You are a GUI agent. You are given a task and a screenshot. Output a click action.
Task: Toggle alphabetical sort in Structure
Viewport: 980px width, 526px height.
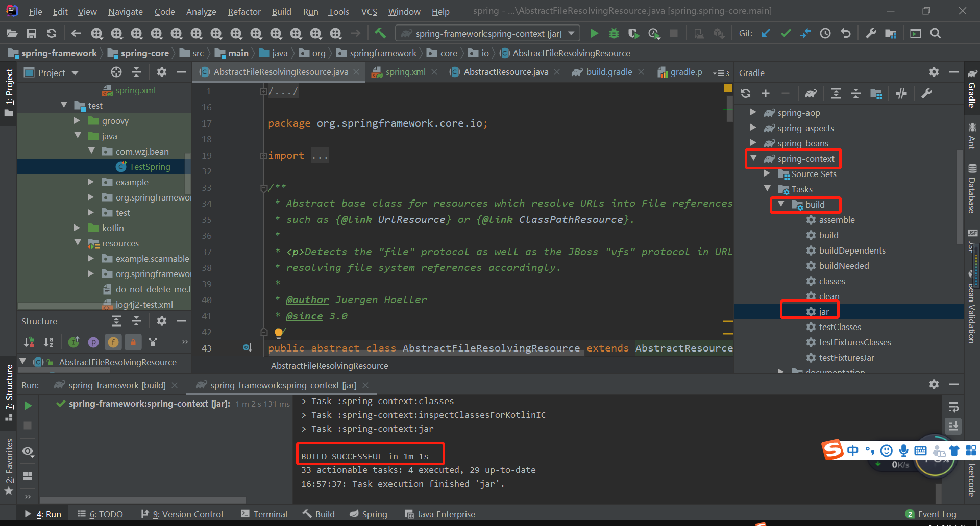(48, 342)
